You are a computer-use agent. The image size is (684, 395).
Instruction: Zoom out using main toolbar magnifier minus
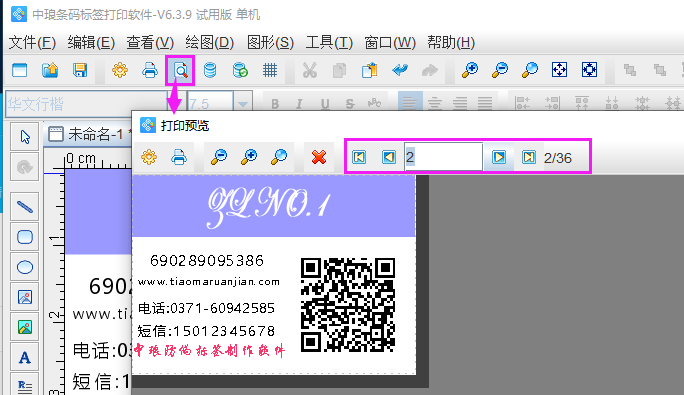499,70
